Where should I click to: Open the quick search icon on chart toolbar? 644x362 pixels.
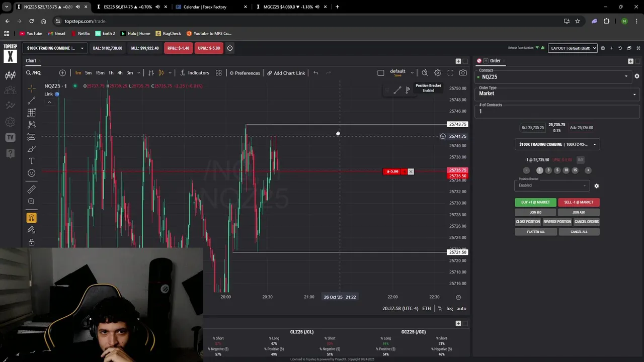[x=425, y=73]
